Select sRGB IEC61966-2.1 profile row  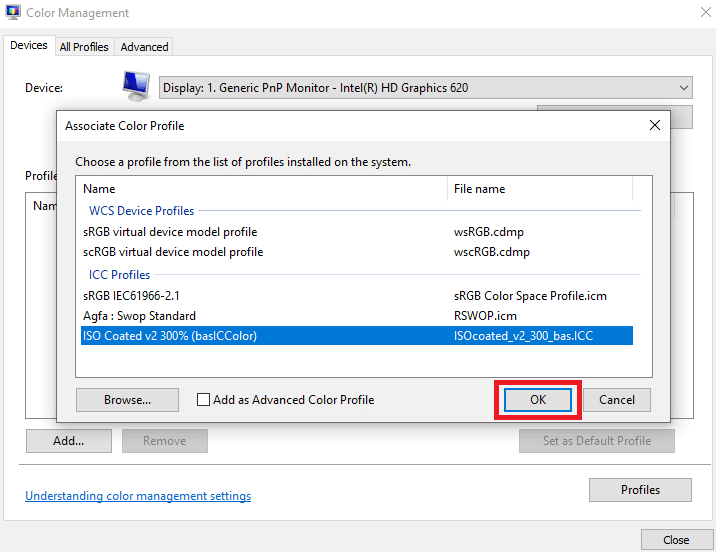click(357, 296)
